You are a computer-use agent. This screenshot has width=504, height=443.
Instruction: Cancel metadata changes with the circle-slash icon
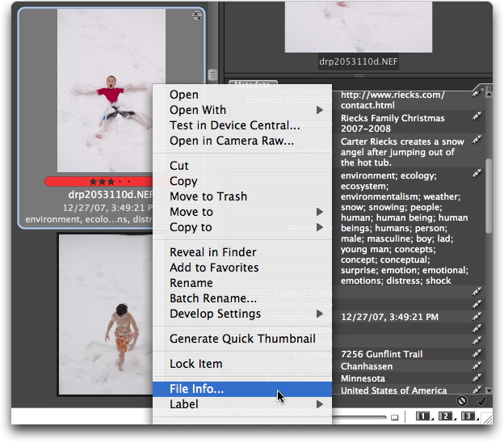[x=462, y=401]
